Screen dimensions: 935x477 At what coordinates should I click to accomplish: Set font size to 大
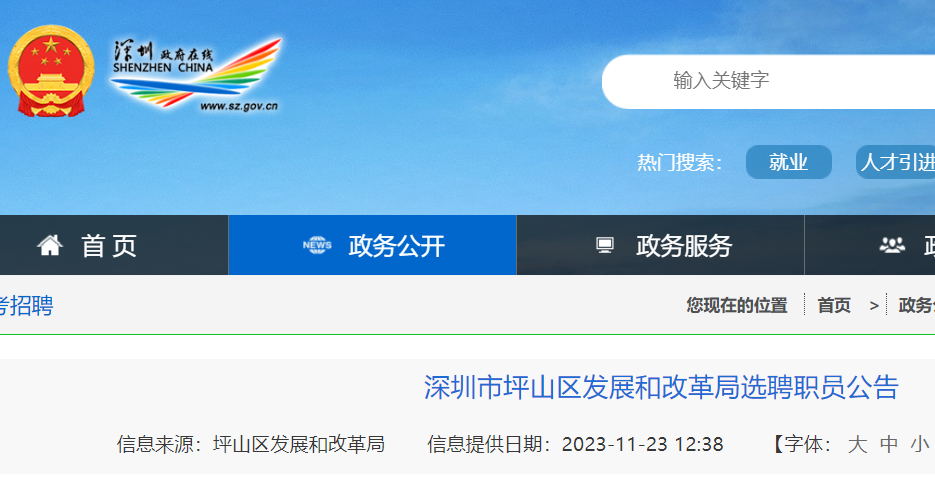point(857,444)
